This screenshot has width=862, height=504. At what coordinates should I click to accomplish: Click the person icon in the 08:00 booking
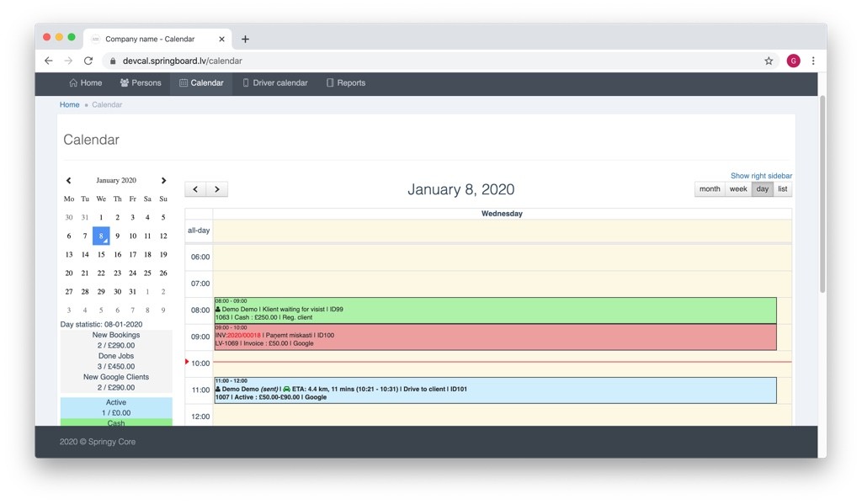pos(218,310)
